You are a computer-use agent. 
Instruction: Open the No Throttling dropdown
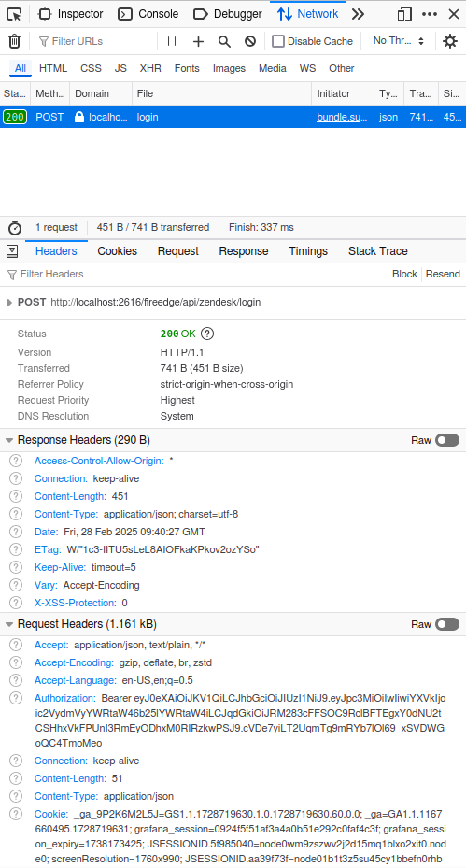399,41
